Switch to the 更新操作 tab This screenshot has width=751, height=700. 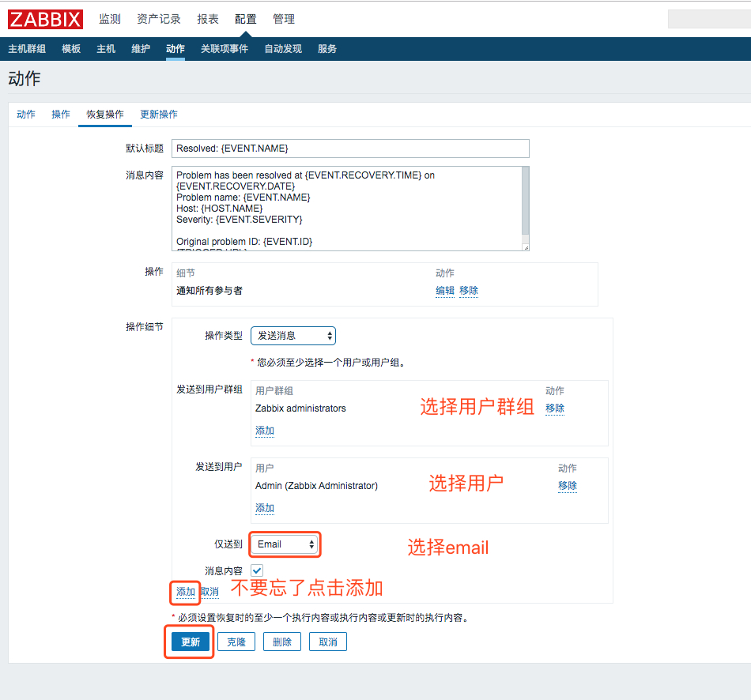tap(159, 115)
